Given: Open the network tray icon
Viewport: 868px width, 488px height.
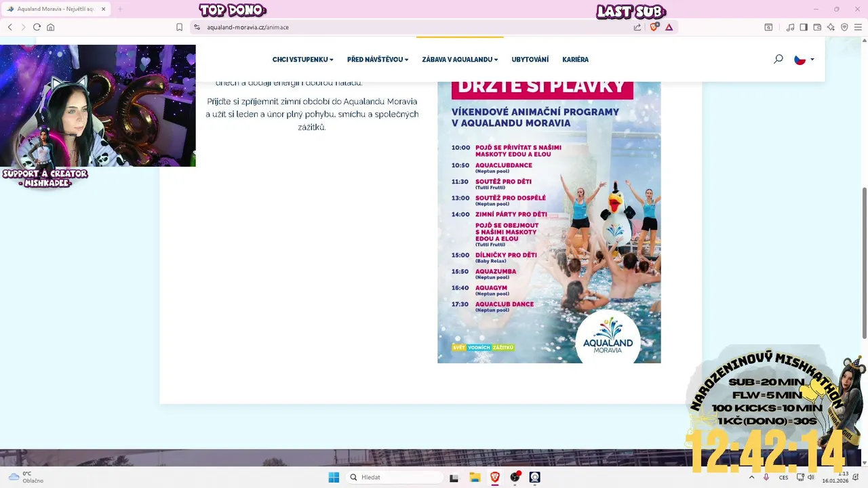Looking at the screenshot, I should click(x=800, y=477).
